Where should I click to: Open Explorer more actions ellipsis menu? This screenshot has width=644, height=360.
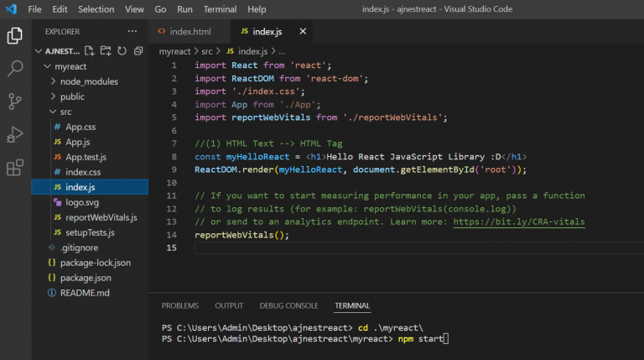point(132,31)
